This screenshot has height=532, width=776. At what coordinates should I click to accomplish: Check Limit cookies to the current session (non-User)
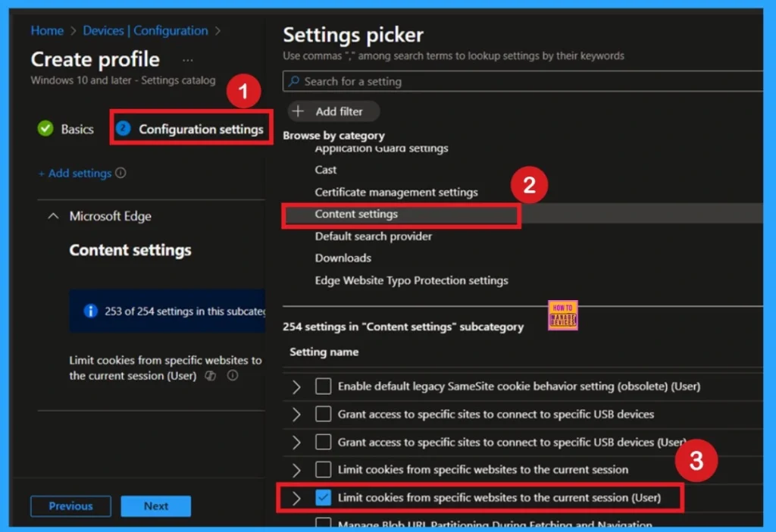pyautogui.click(x=323, y=469)
